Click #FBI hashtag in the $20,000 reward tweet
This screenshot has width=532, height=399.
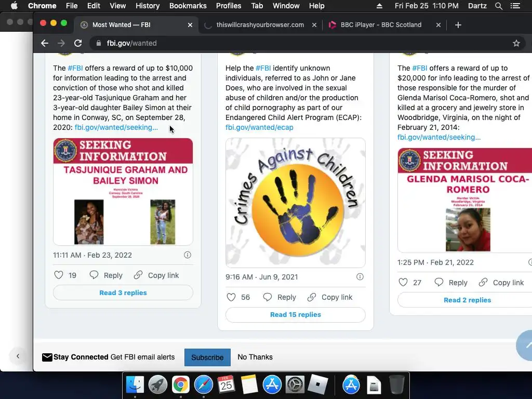[420, 68]
